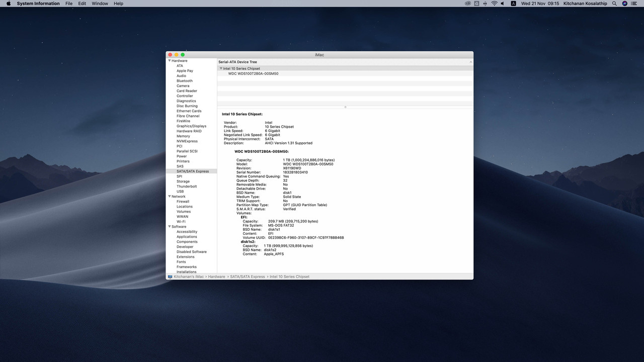Select Memory in sidebar
Screen dimensions: 644x362
(x=183, y=136)
